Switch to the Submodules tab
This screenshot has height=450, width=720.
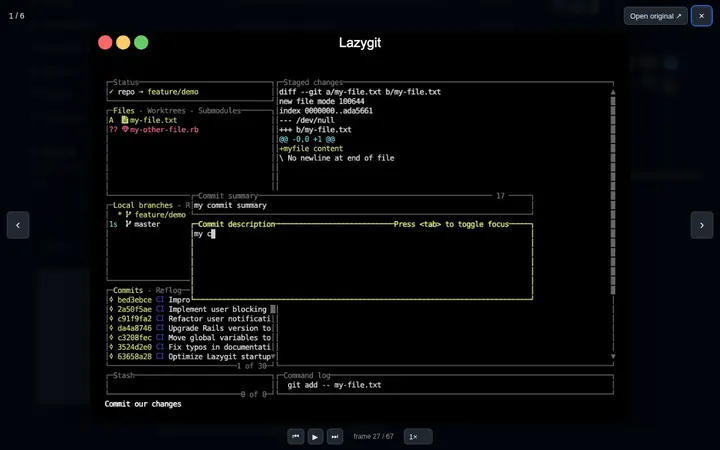pos(219,111)
